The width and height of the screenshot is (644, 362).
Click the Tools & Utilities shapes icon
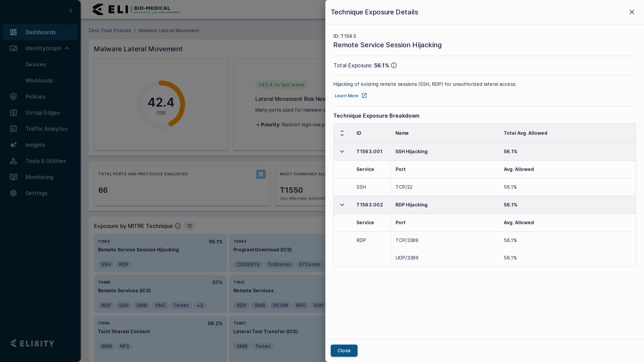pyautogui.click(x=13, y=161)
